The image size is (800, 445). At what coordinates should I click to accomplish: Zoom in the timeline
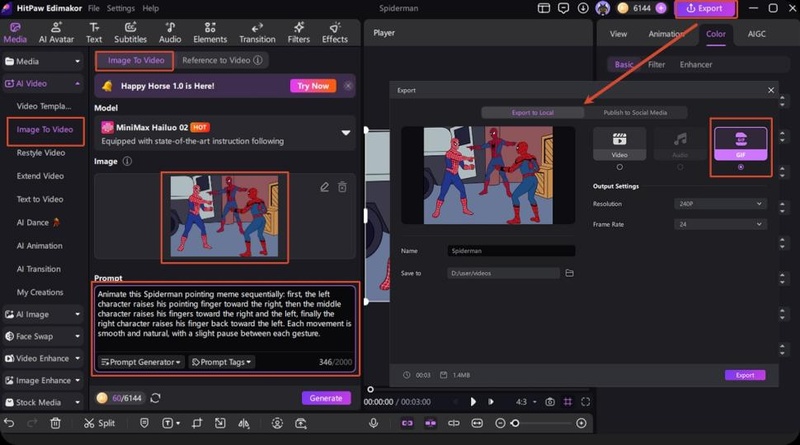coord(581,423)
